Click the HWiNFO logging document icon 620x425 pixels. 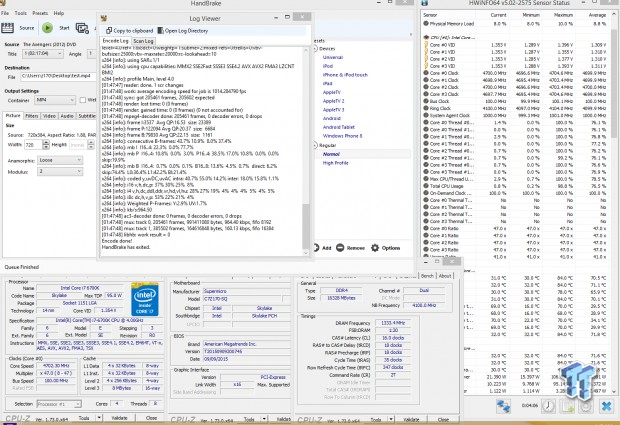point(567,406)
